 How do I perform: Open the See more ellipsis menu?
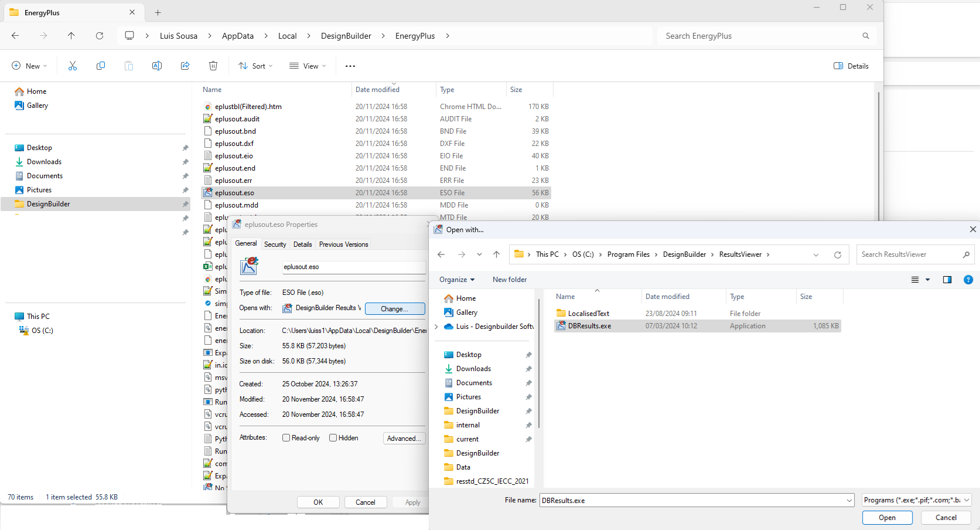350,66
